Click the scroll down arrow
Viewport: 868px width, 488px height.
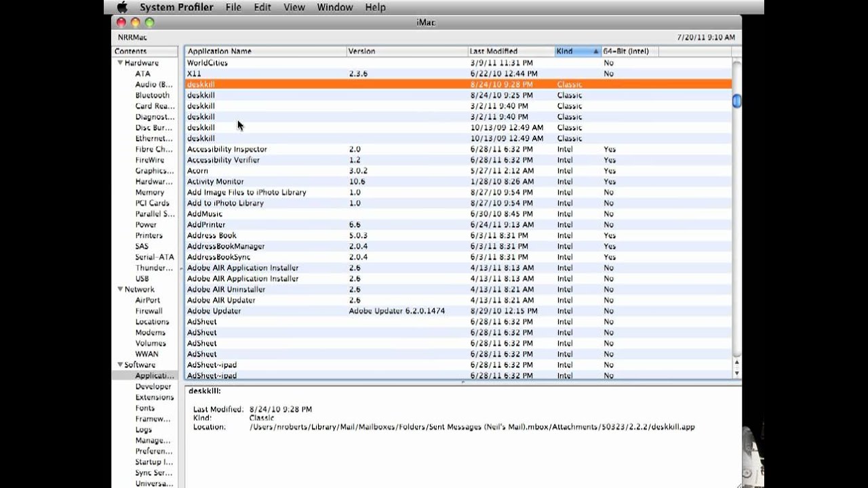tap(736, 373)
